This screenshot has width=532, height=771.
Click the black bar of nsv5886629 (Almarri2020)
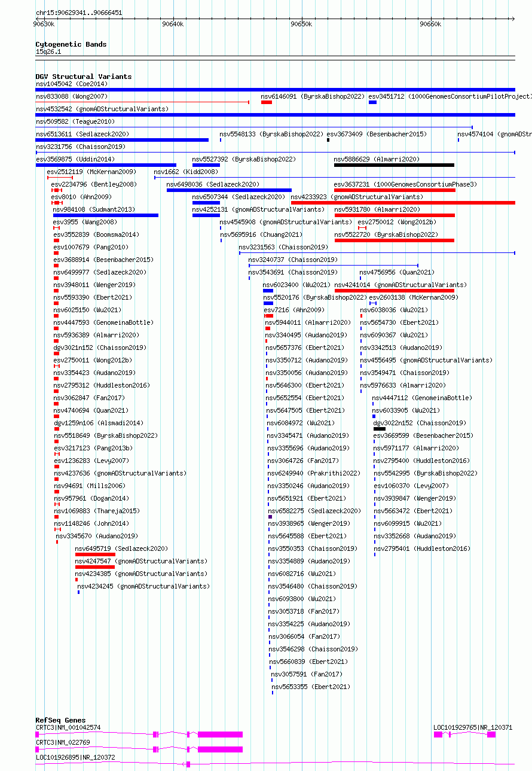coord(394,165)
